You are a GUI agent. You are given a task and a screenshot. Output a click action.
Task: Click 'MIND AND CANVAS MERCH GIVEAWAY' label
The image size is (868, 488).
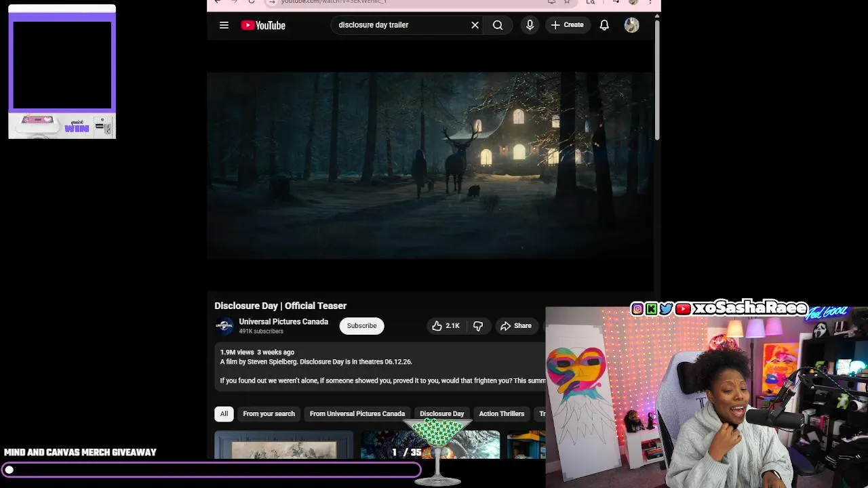point(80,452)
